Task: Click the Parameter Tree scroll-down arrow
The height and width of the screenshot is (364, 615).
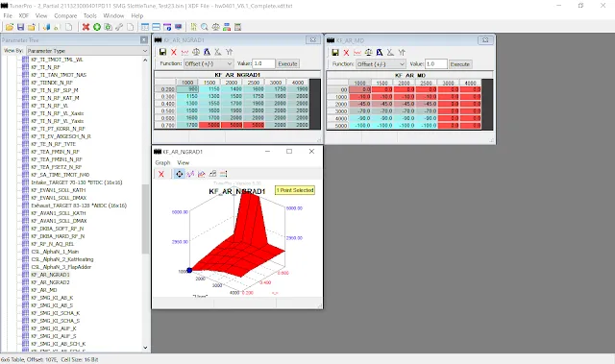Action: (145, 348)
